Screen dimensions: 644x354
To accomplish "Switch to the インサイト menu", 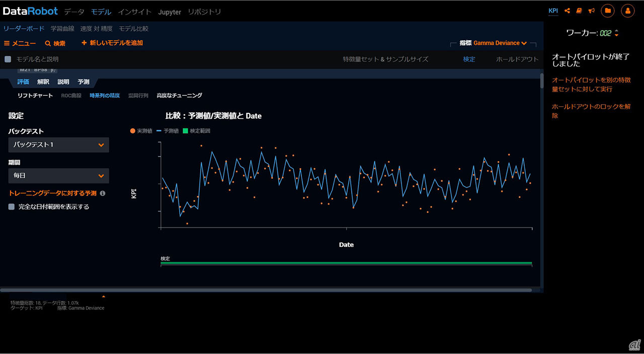I will coord(134,12).
